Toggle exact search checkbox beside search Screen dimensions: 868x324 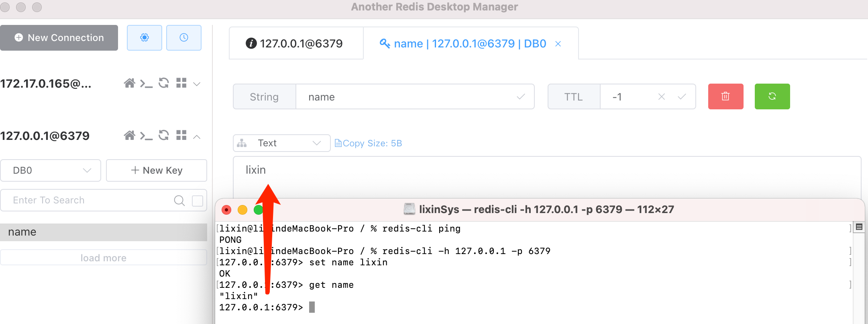(198, 201)
